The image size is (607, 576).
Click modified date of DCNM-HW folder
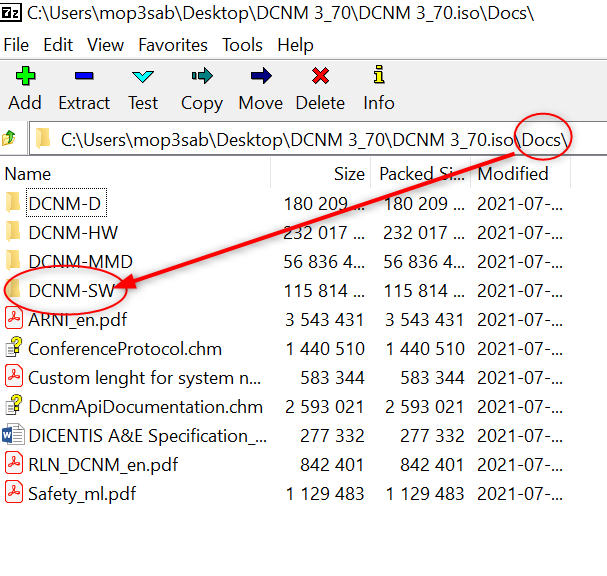520,233
